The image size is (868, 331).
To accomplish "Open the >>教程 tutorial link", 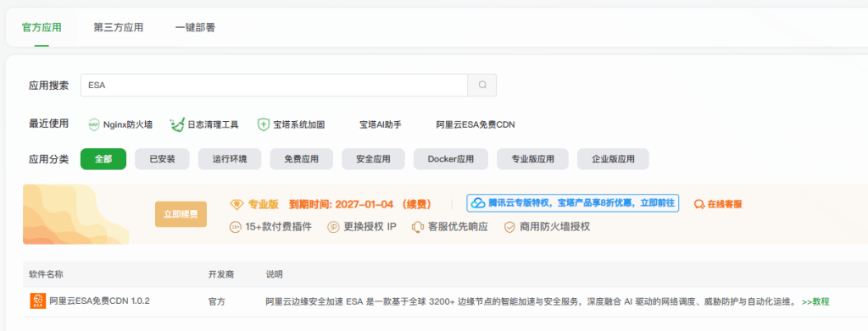I will coord(815,301).
